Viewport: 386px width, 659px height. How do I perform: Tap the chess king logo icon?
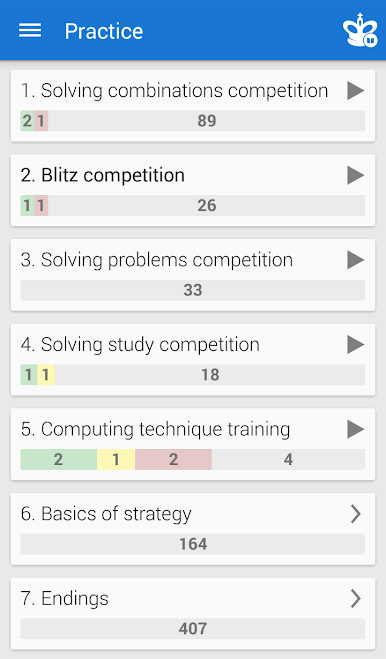[x=360, y=30]
